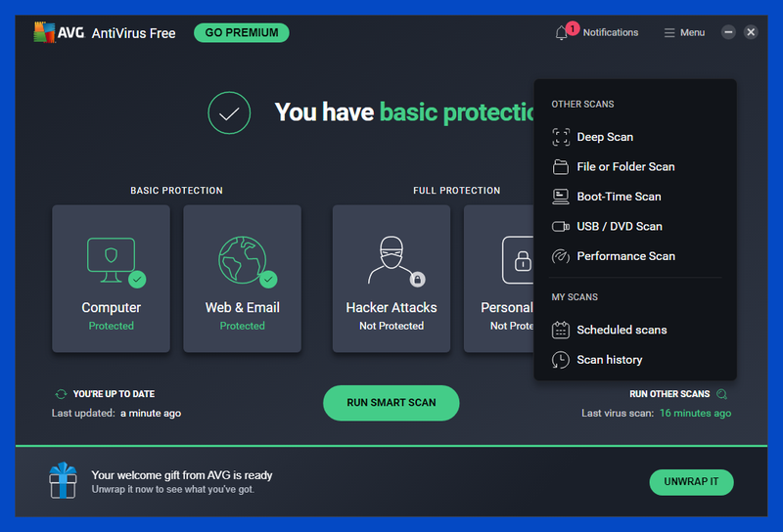Click the green check badge on Computer card
The height and width of the screenshot is (532, 783).
(137, 279)
